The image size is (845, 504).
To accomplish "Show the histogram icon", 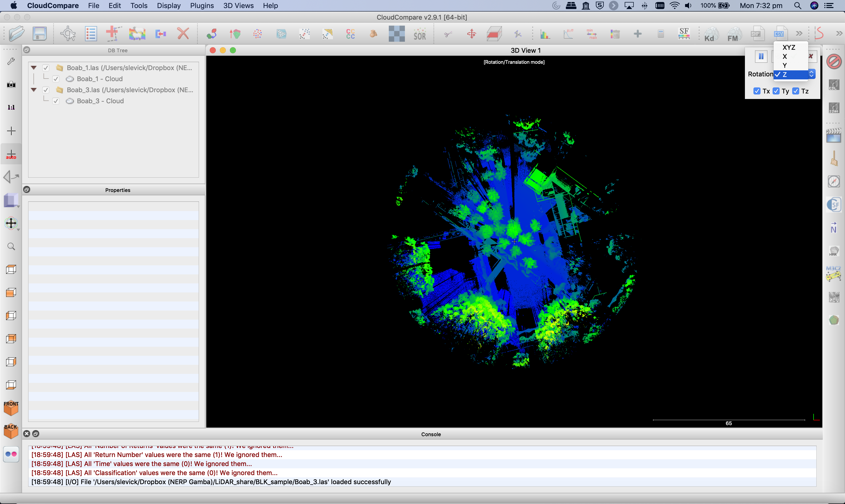I will [x=545, y=34].
